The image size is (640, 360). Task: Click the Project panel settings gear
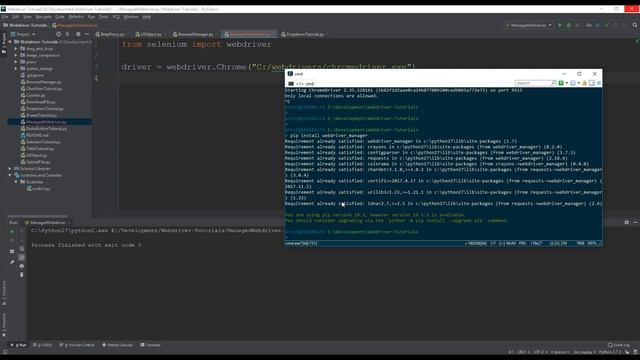pos(78,34)
